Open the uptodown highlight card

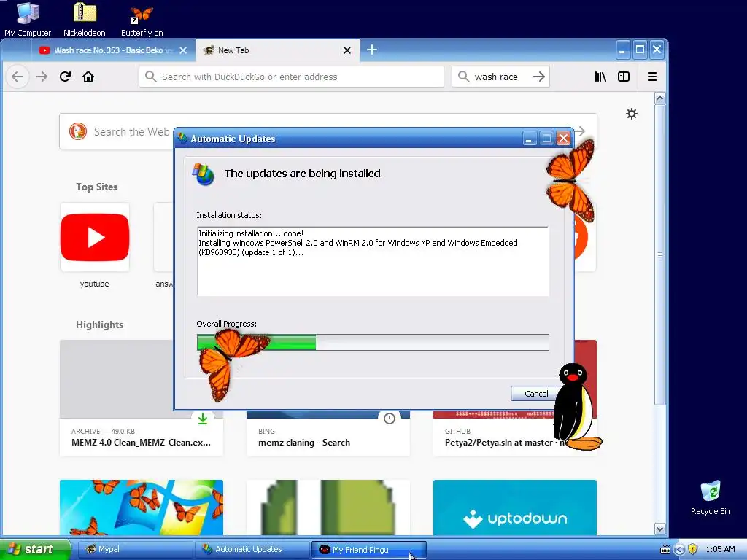pyautogui.click(x=514, y=507)
